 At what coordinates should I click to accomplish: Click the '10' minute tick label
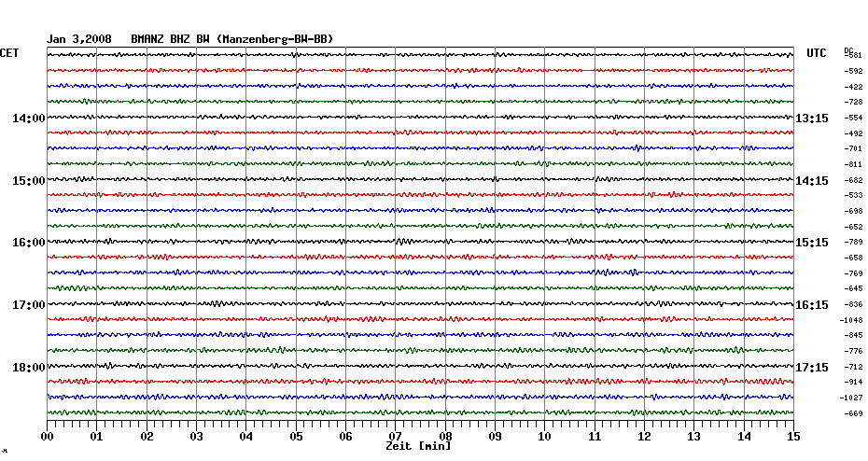[545, 437]
